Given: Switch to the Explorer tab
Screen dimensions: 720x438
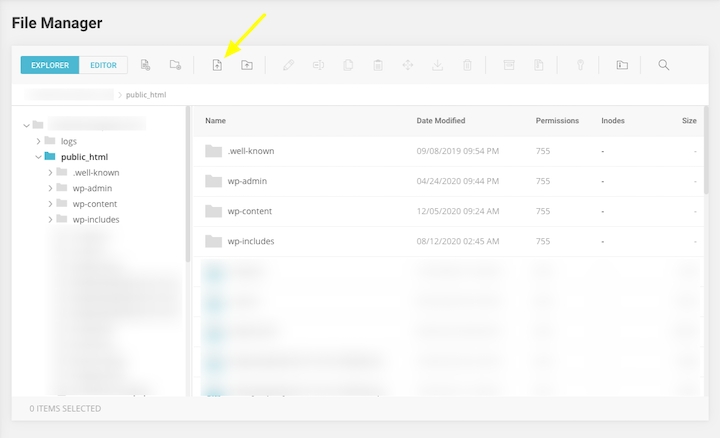Looking at the screenshot, I should pyautogui.click(x=50, y=65).
